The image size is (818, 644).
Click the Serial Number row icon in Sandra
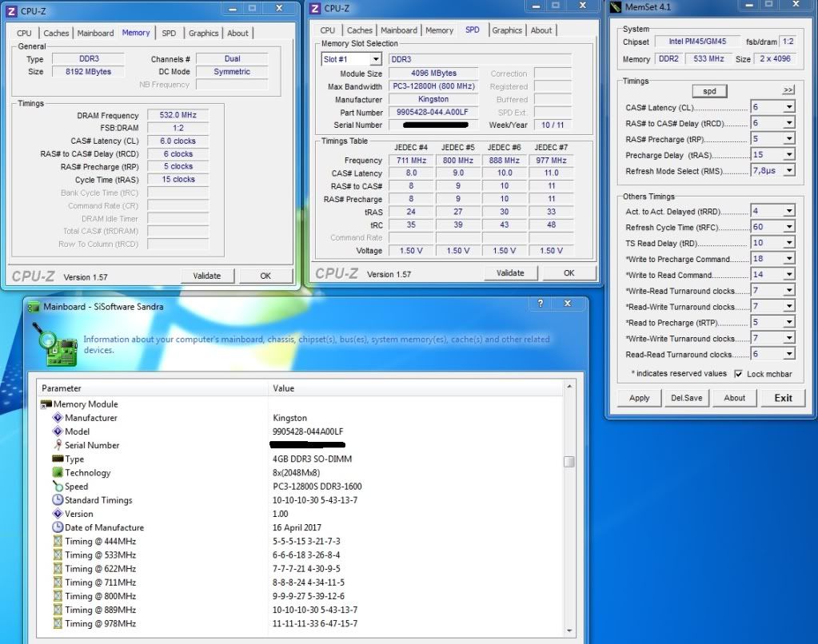click(x=58, y=445)
